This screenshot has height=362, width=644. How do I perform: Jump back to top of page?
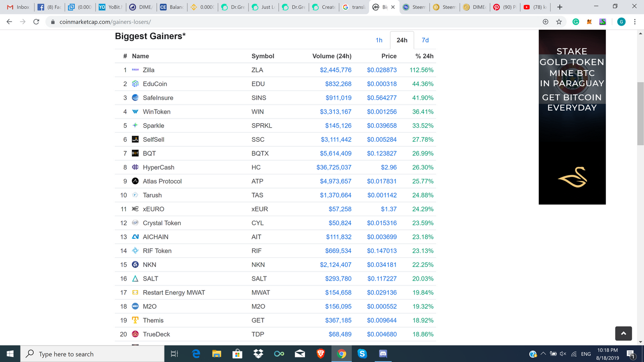[623, 333]
